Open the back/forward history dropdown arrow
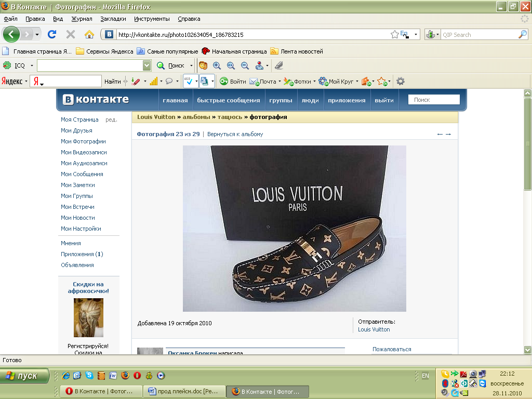The image size is (532, 399). point(37,34)
